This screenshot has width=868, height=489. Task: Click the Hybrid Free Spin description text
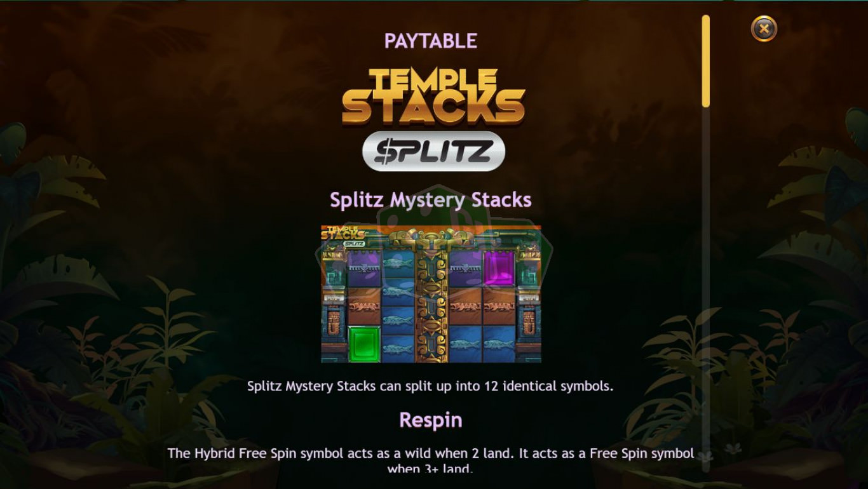pos(431,460)
